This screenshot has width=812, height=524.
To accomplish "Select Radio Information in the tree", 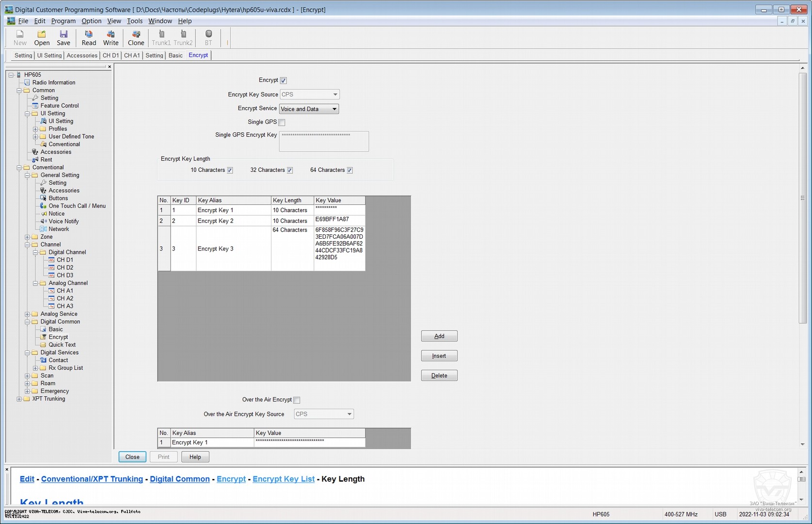I will point(53,82).
